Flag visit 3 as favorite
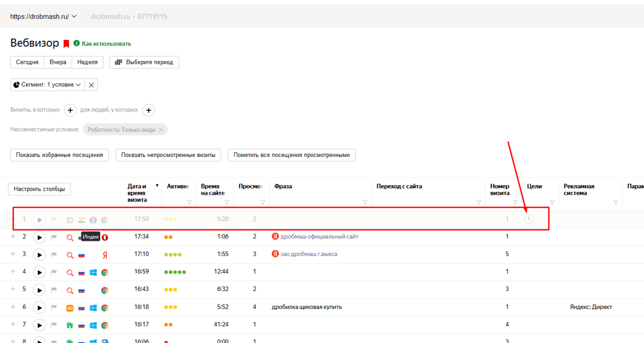 click(x=54, y=254)
